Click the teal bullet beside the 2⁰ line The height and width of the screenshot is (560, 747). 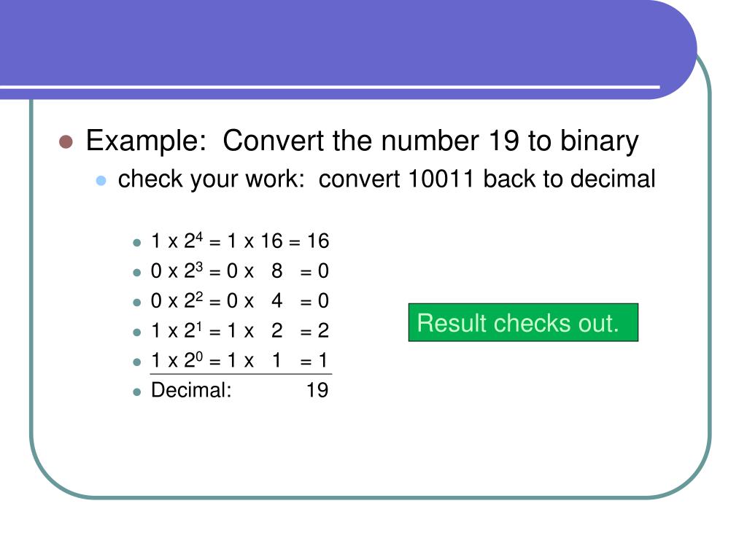pyautogui.click(x=137, y=362)
